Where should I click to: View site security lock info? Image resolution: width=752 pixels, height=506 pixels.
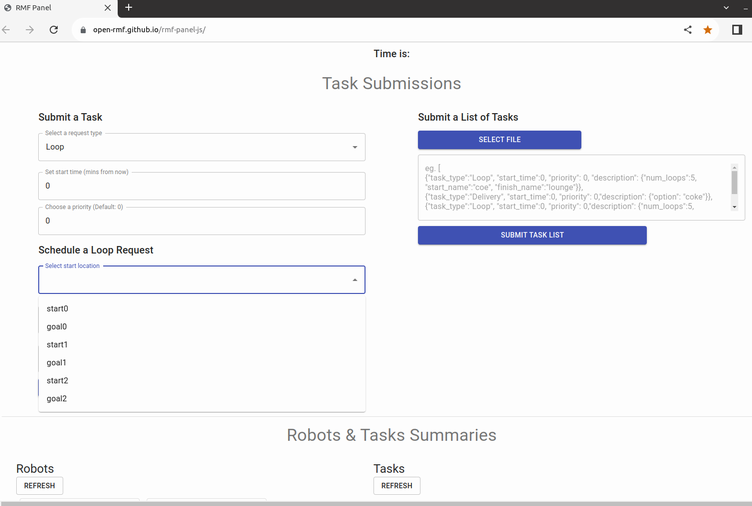click(x=83, y=30)
